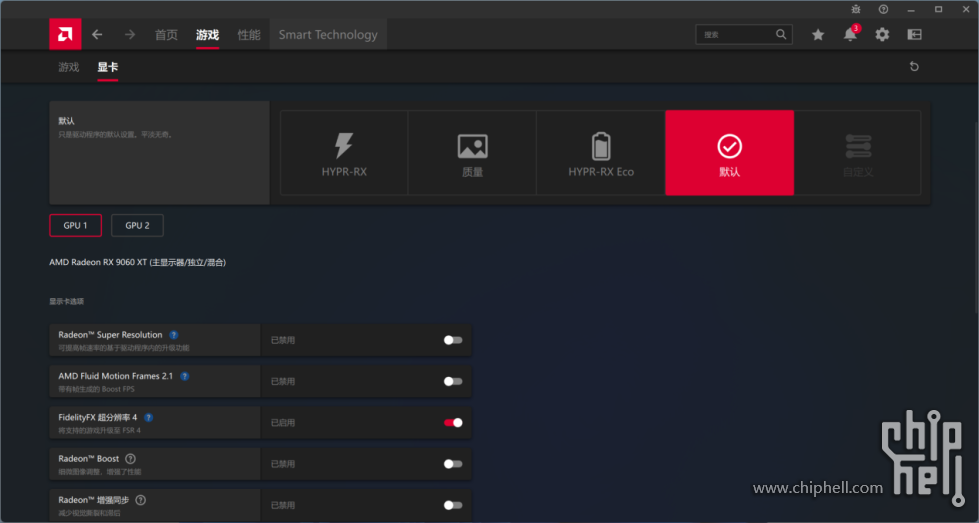Screen dimensions: 979x523
Task: Choose the HYPR-RX profile
Action: tap(344, 153)
